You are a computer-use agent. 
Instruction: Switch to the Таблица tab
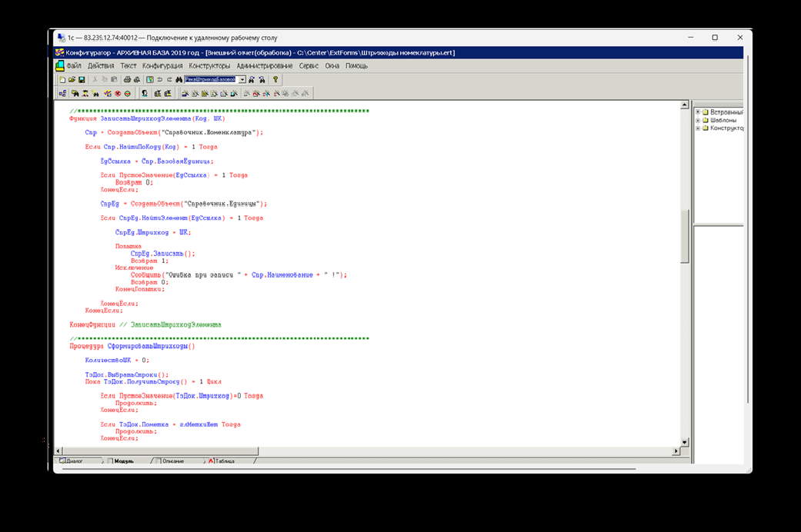[x=225, y=461]
